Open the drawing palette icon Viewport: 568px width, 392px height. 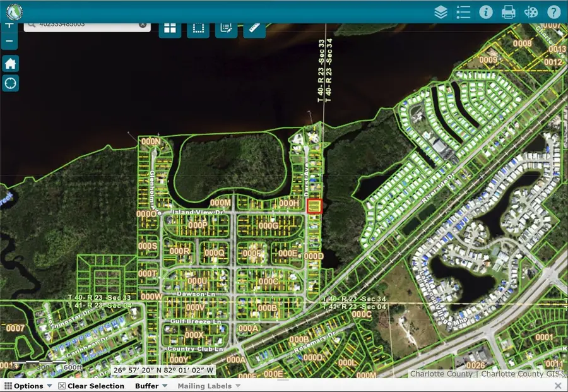tap(531, 11)
